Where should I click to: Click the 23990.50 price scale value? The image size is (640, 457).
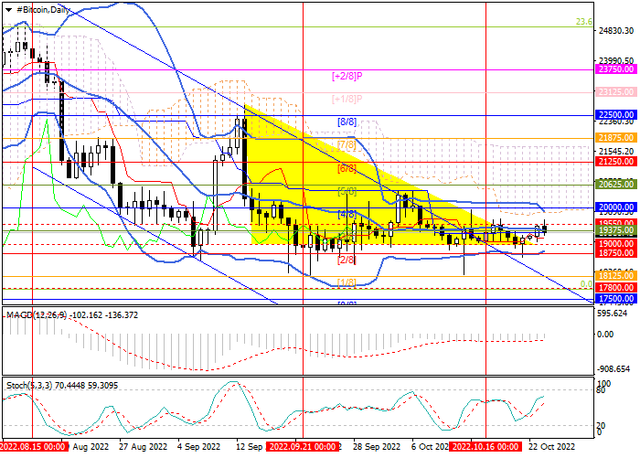(x=617, y=61)
